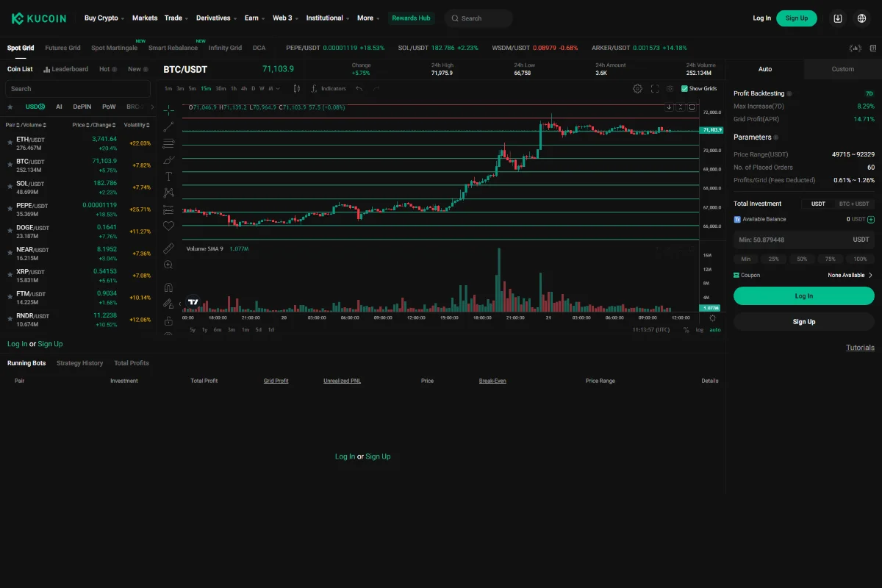The height and width of the screenshot is (588, 882).
Task: Switch to the Futures Grid tab
Action: pyautogui.click(x=62, y=48)
